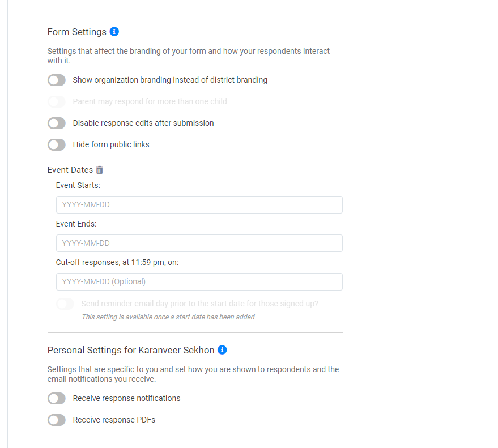Click the Event Starts date field
The height and width of the screenshot is (448, 498).
tap(199, 204)
